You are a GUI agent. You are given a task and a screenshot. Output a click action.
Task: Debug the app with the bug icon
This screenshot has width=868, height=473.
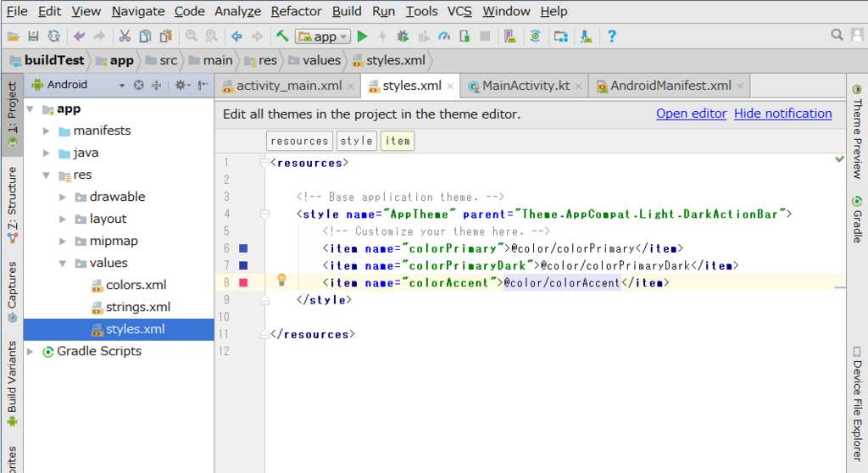pos(403,36)
